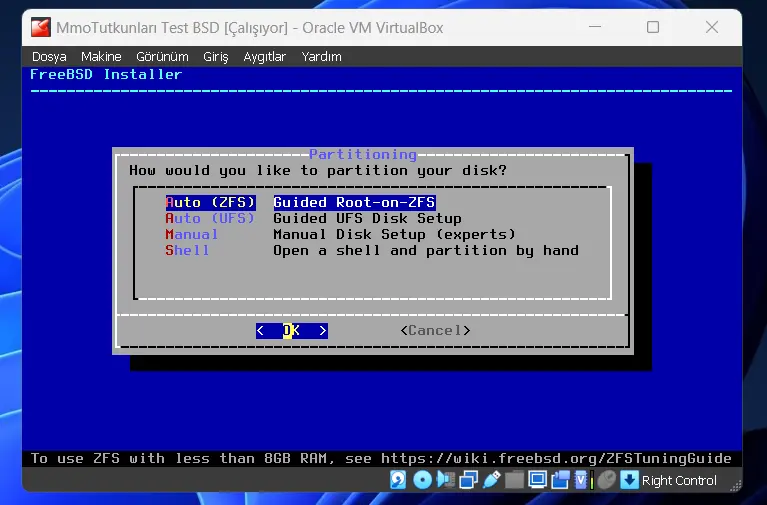Select the Shell partitioning option
Viewport: 767px width, 505px height.
[187, 251]
